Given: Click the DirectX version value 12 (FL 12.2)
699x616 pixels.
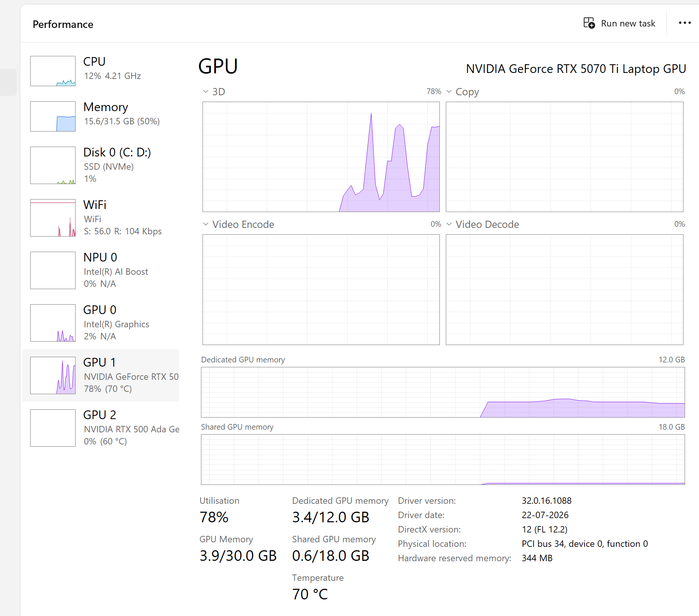Looking at the screenshot, I should pos(544,529).
